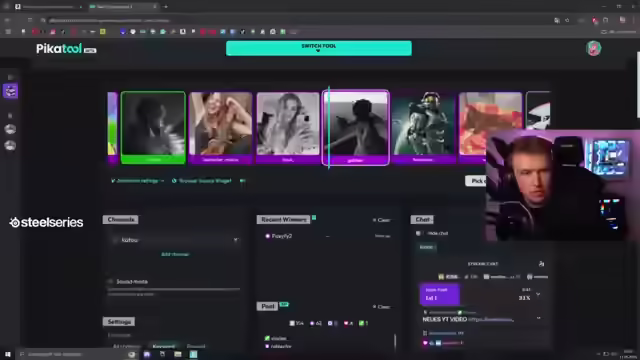Open the Switch Tool menu
Image resolution: width=640 pixels, height=360 pixels.
319,48
